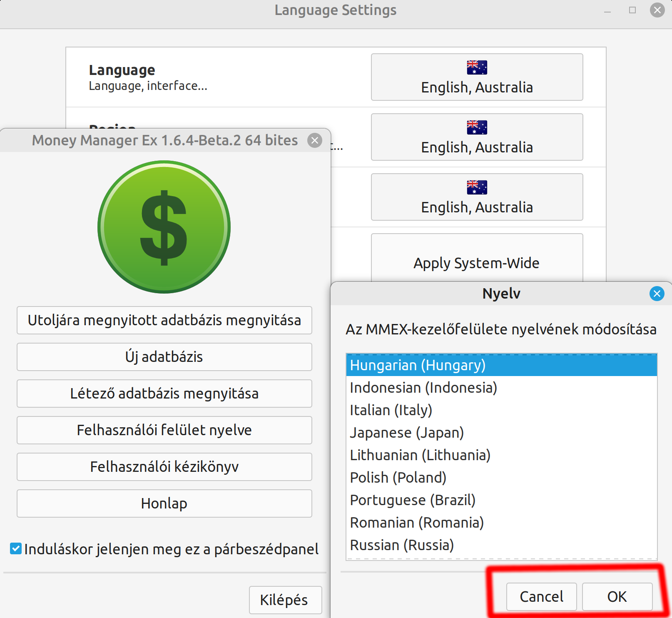Open an existing database with Létező adatbázis megnyitása
The width and height of the screenshot is (672, 618).
(164, 394)
